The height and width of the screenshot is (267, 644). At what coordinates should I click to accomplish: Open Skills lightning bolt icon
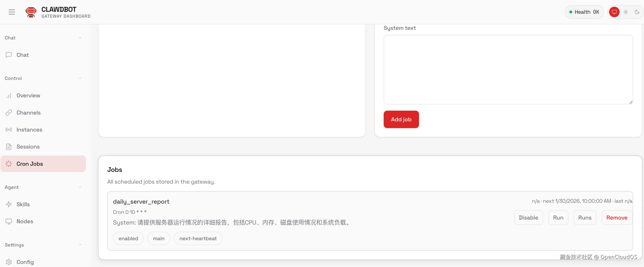pyautogui.click(x=9, y=204)
